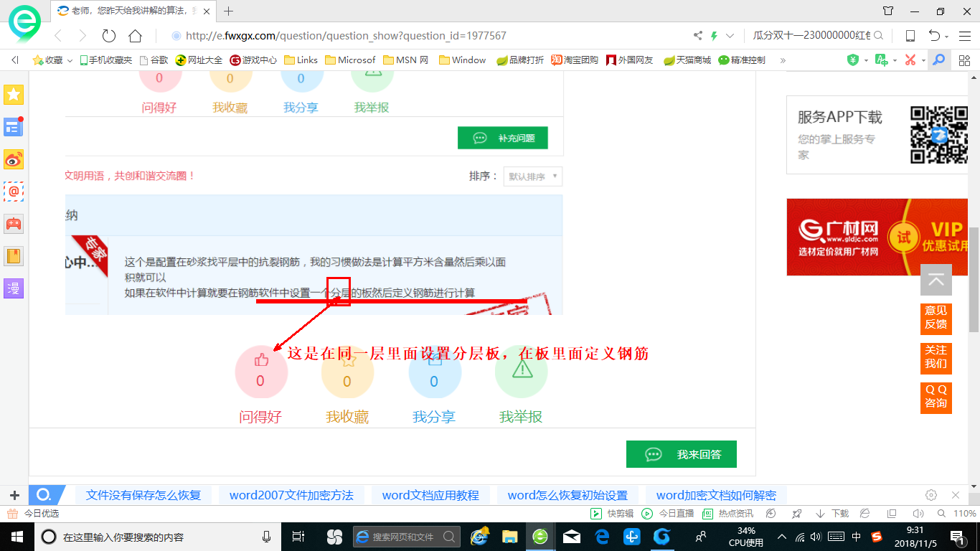980x551 pixels.
Task: Reload the page with the refresh icon
Action: pyautogui.click(x=108, y=36)
